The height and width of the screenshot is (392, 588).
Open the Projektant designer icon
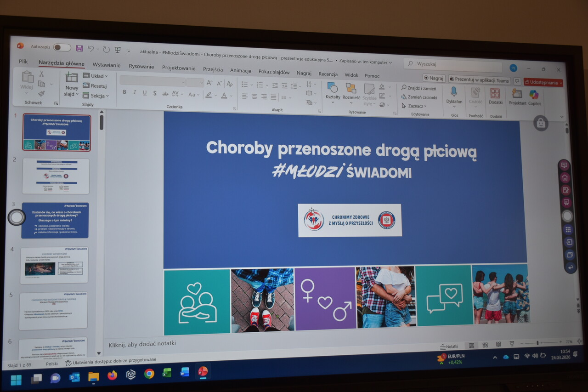tap(517, 94)
